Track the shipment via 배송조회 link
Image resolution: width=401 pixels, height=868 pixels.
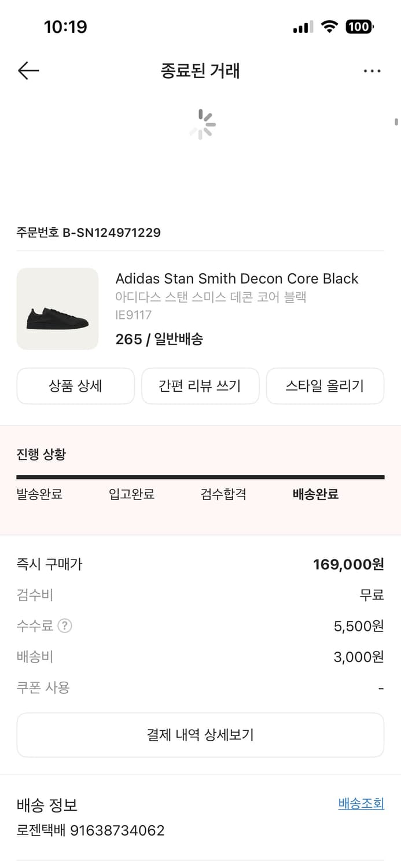tap(361, 803)
